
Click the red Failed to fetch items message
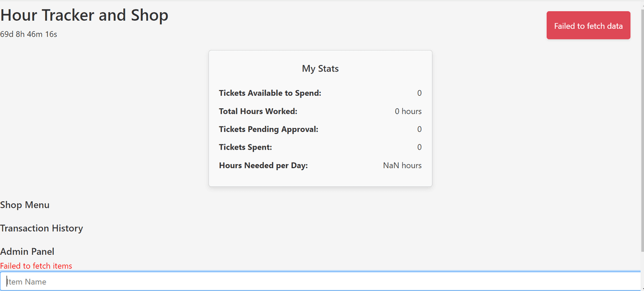[x=36, y=266]
